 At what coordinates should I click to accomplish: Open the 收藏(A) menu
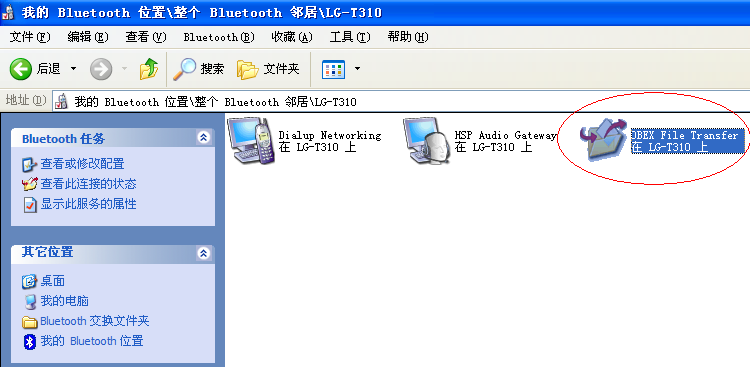292,37
